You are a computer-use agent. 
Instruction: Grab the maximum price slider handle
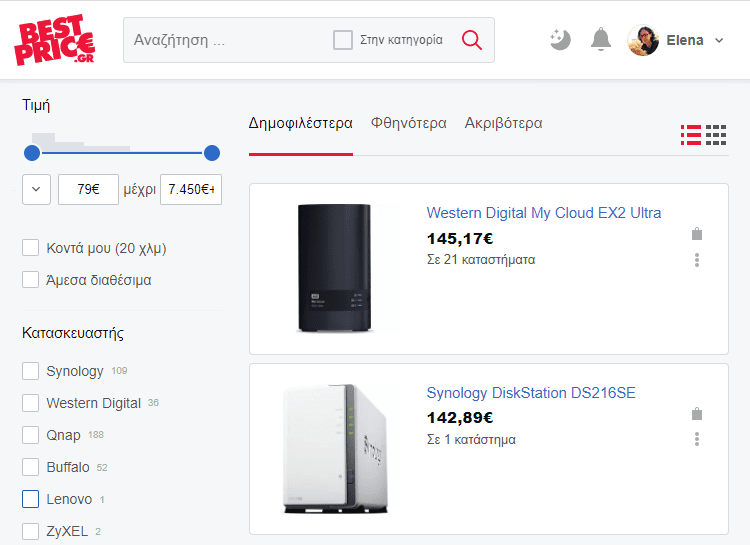[x=212, y=153]
